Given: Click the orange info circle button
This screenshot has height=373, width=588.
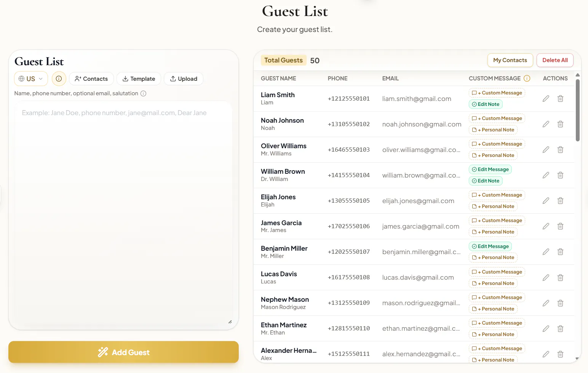Looking at the screenshot, I should [x=59, y=78].
